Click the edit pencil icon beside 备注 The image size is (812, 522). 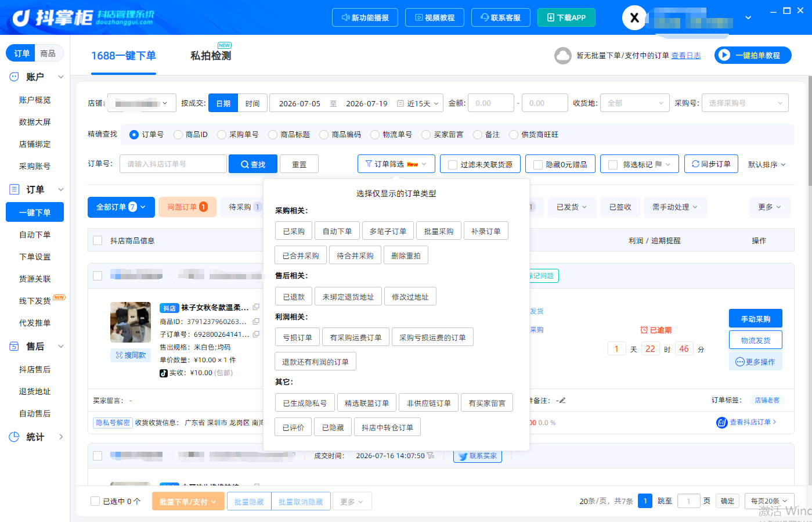(x=562, y=400)
